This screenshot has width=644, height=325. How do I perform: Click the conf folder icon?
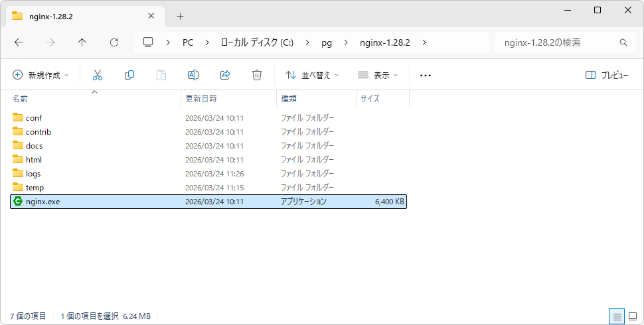click(x=18, y=117)
